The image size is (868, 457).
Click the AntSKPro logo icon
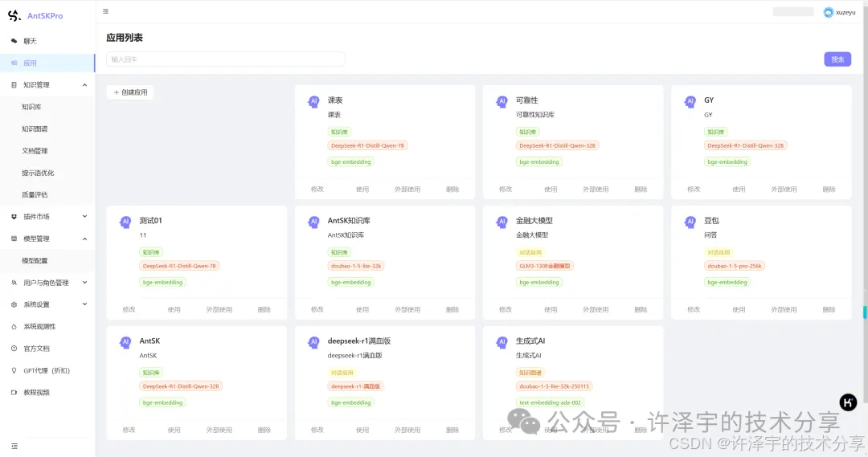click(x=14, y=15)
